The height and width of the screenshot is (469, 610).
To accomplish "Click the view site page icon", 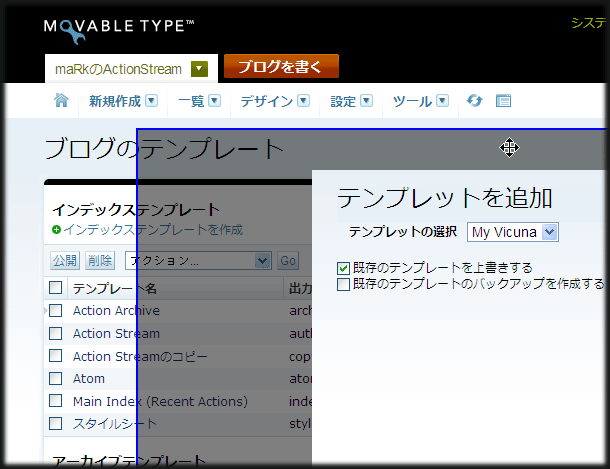I will 503,101.
